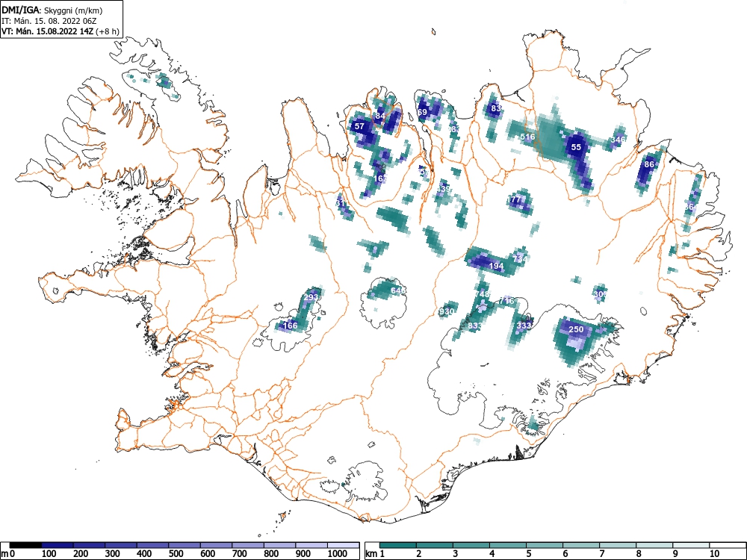Viewport: 747px width, 560px height.
Task: Click the '930' visibility value on the map
Action: (x=447, y=311)
